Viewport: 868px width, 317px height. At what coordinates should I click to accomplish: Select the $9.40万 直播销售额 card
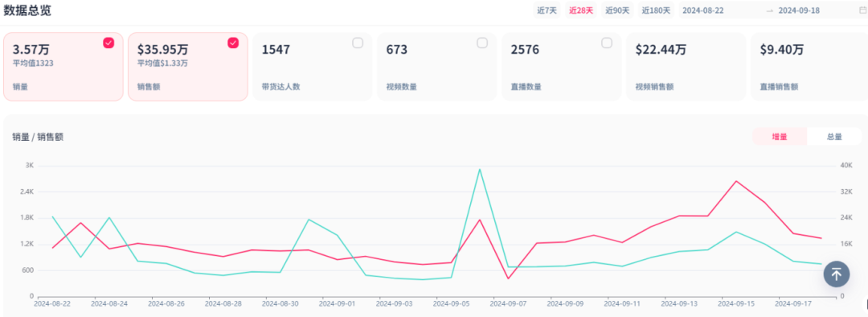809,67
